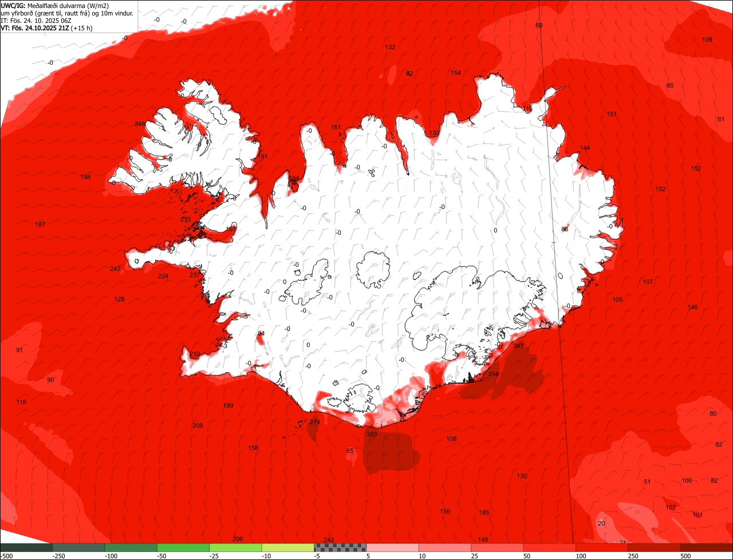The image size is (733, 560).
Task: Click the value 274 on the map
Action: click(315, 422)
